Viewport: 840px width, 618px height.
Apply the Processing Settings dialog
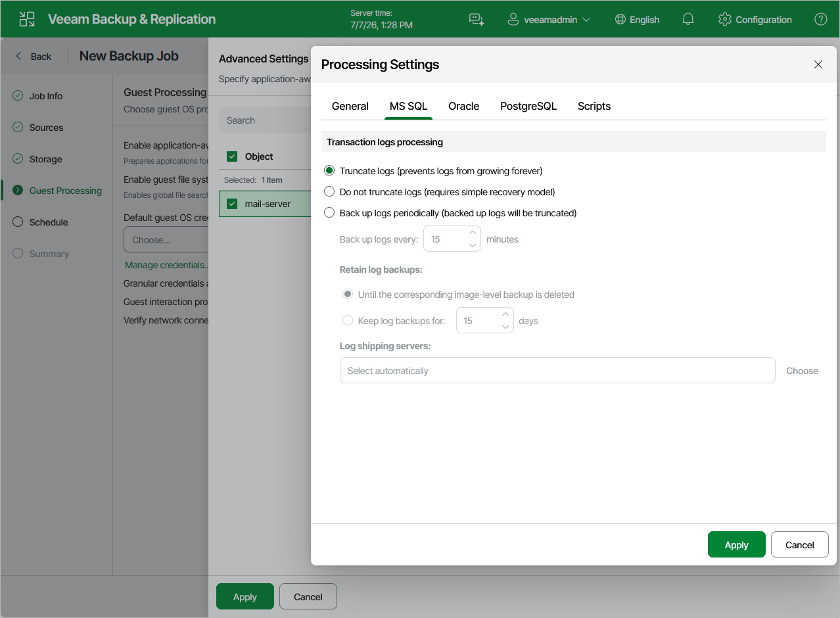click(x=737, y=544)
